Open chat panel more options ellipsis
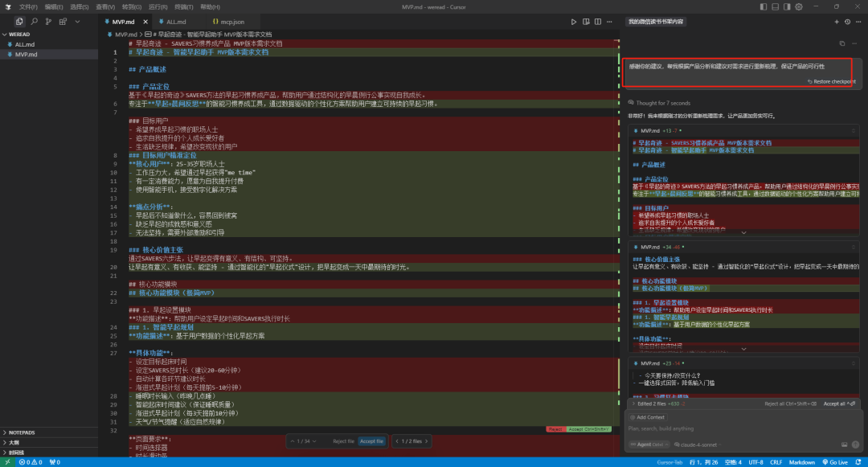The width and height of the screenshot is (868, 467). pos(858,22)
